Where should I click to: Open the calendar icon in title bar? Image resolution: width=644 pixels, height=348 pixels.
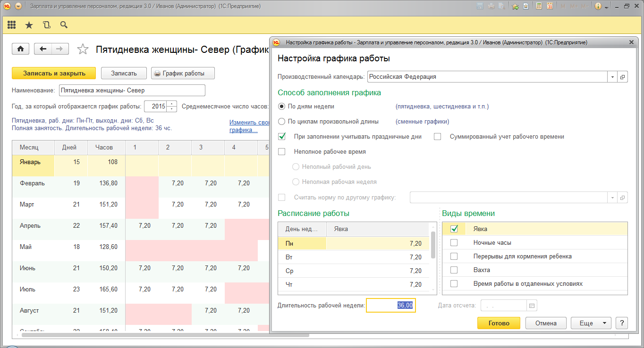point(550,7)
